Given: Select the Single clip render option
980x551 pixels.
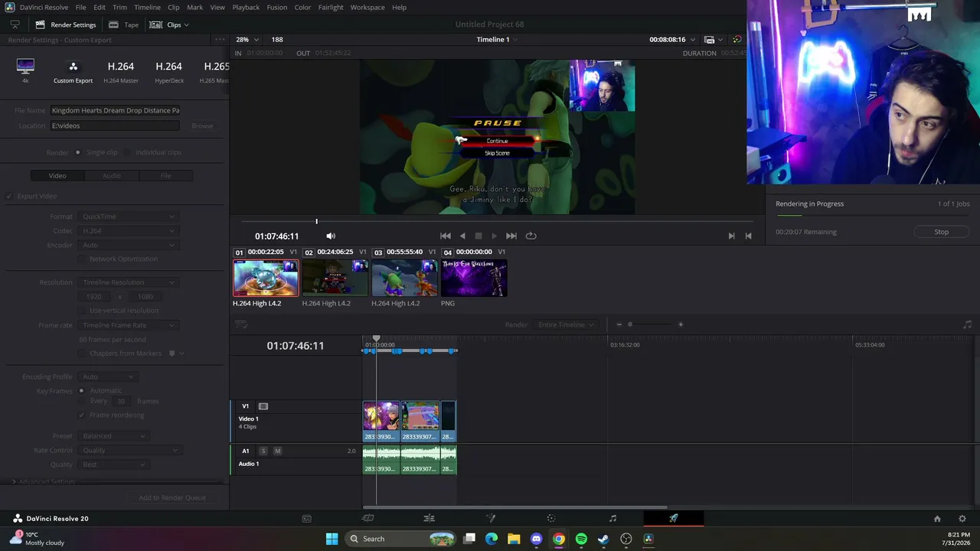Looking at the screenshot, I should point(77,152).
